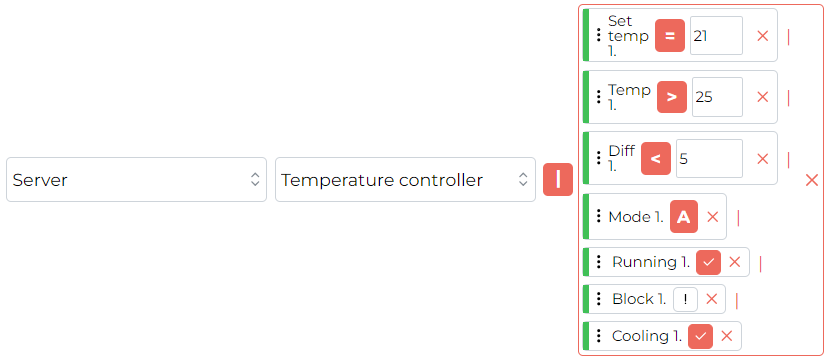
Task: Click the drag handle dots on Cooling 1.
Action: click(598, 336)
